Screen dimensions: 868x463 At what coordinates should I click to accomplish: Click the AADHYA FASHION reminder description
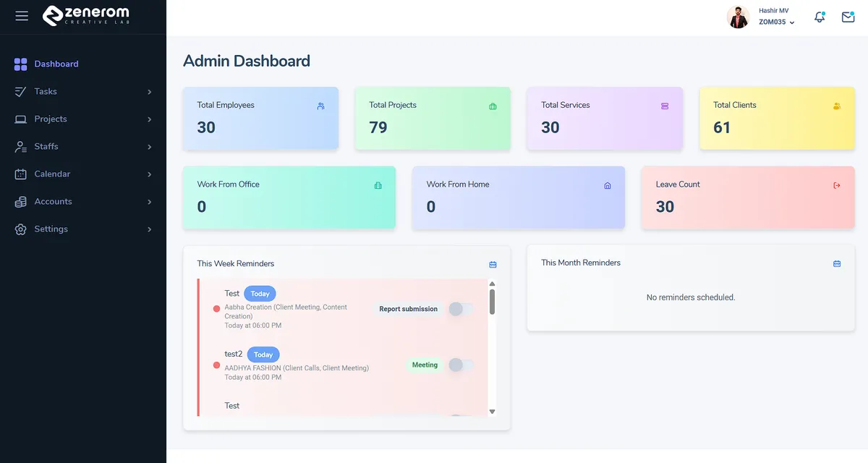[297, 368]
